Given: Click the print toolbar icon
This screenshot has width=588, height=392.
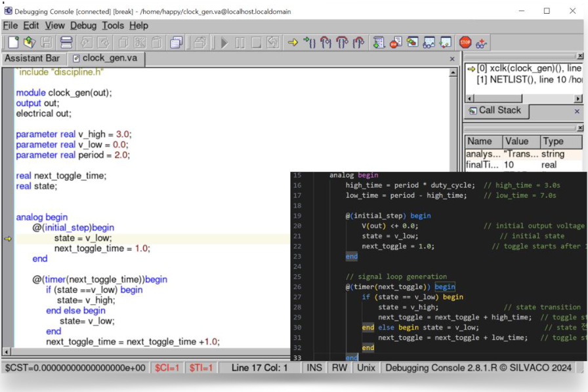Looking at the screenshot, I should tap(66, 43).
